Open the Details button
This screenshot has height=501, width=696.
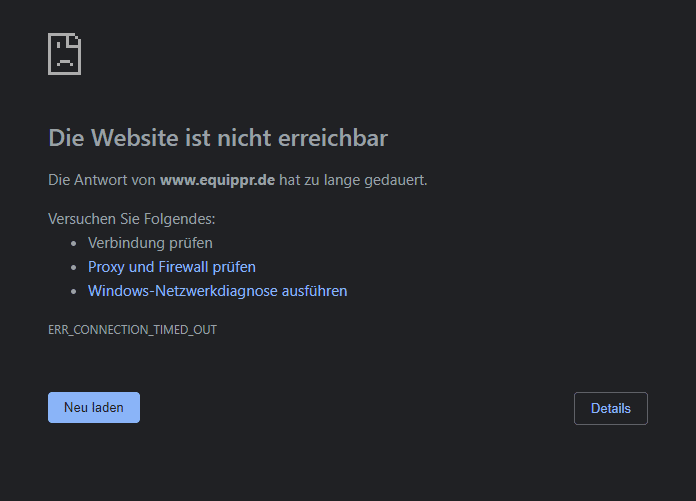pos(610,408)
